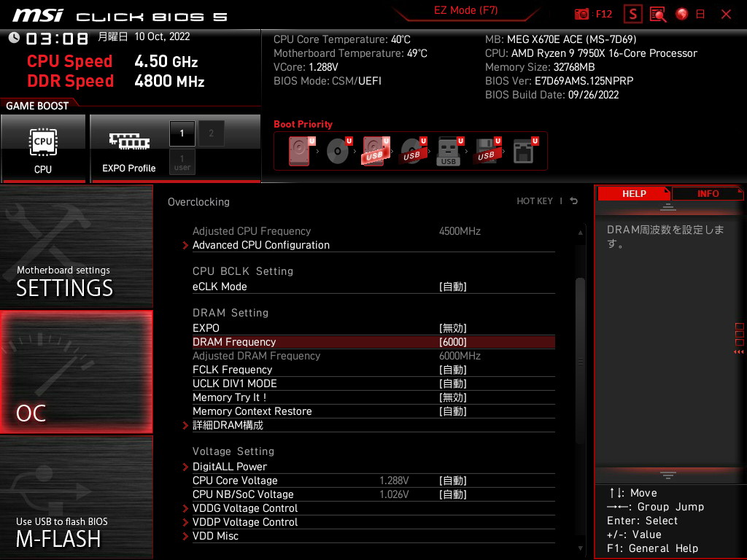Open CPU NB/SoC Voltage value dropdown
This screenshot has height=560, width=747.
pos(452,494)
